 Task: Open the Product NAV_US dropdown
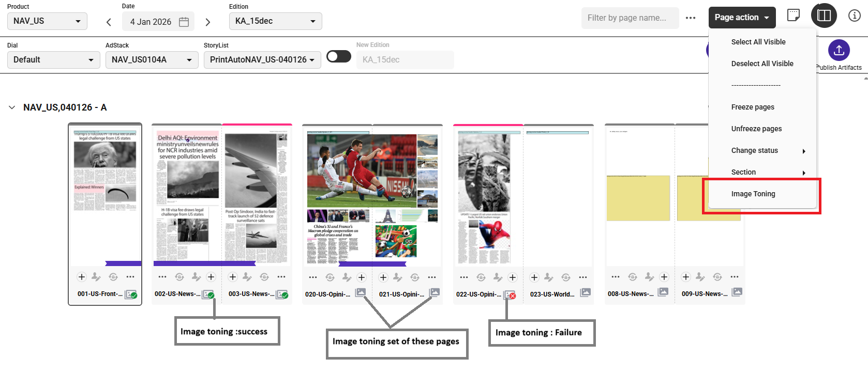point(47,21)
